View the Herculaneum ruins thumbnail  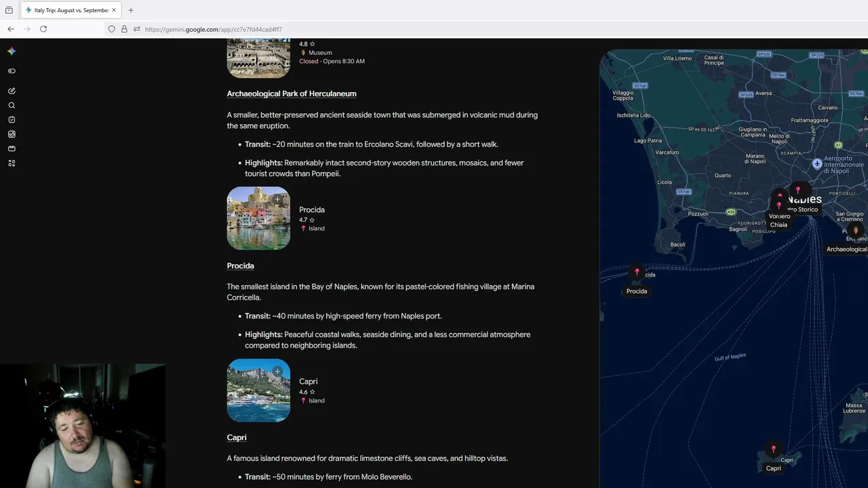pos(258,58)
